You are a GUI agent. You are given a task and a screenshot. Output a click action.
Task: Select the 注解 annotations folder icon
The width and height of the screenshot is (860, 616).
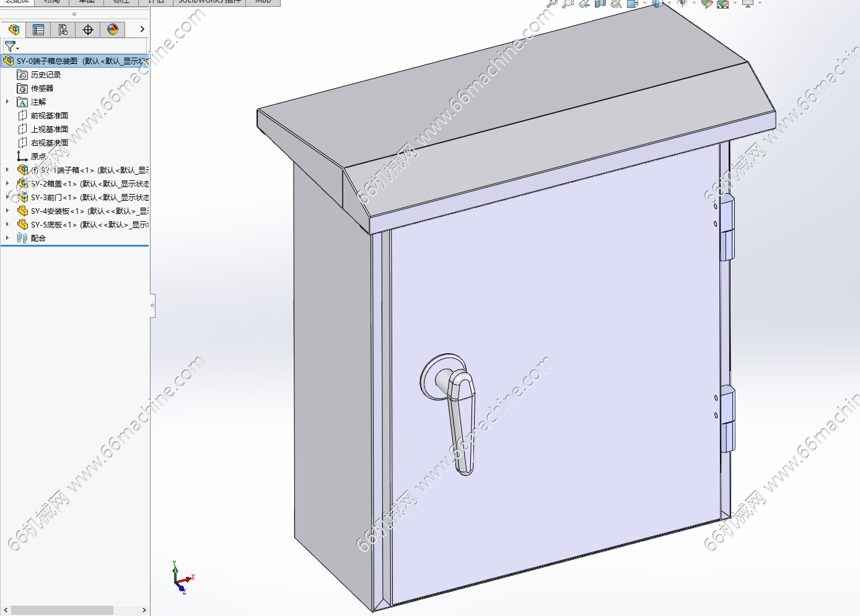[x=22, y=102]
